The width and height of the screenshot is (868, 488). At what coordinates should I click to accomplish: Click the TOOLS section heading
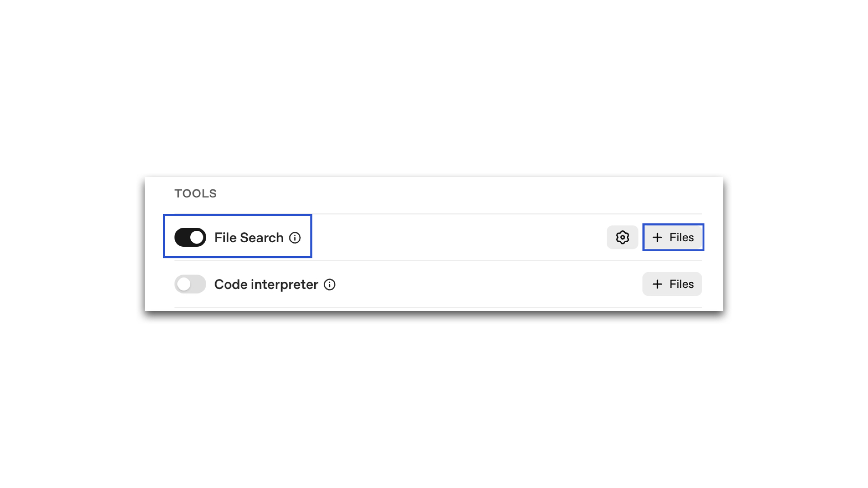pos(195,193)
